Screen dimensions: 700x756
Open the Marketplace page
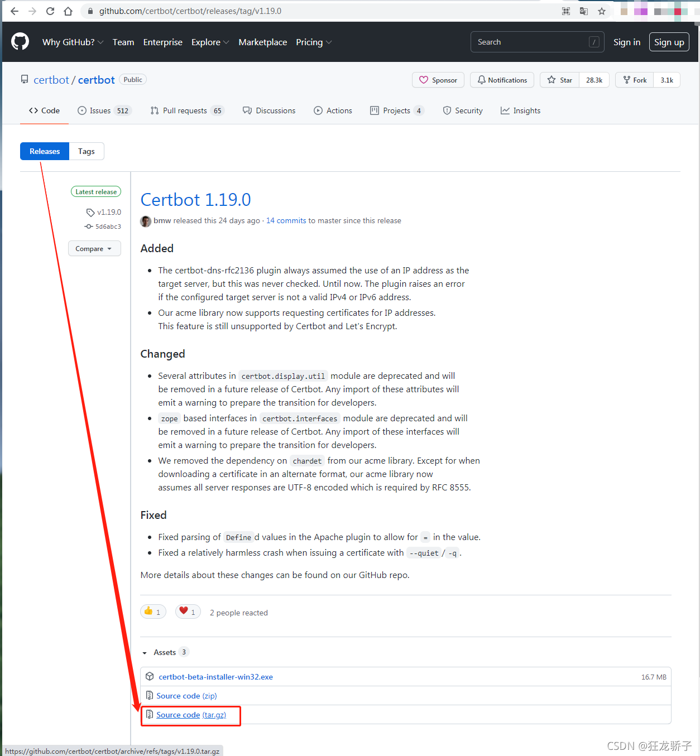click(x=263, y=42)
